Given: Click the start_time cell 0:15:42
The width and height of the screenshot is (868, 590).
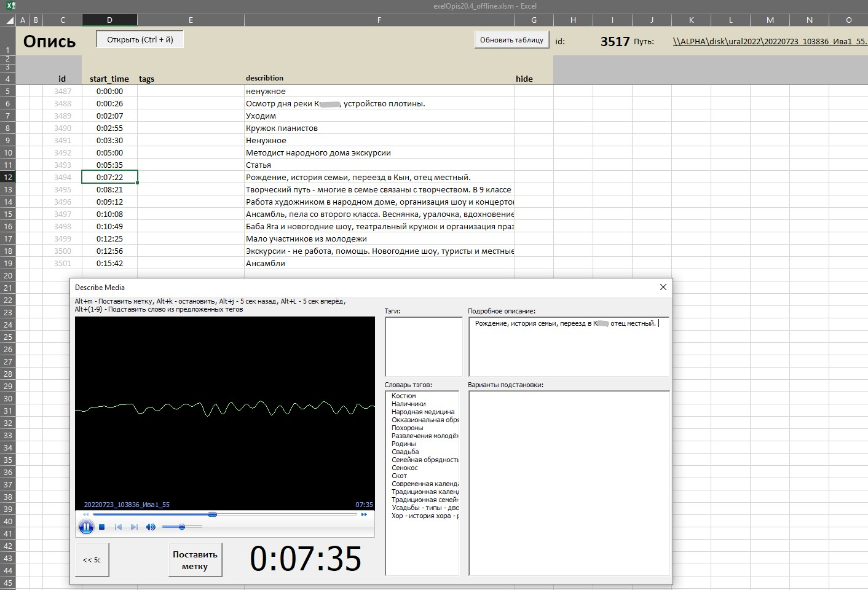Looking at the screenshot, I should click(x=109, y=263).
